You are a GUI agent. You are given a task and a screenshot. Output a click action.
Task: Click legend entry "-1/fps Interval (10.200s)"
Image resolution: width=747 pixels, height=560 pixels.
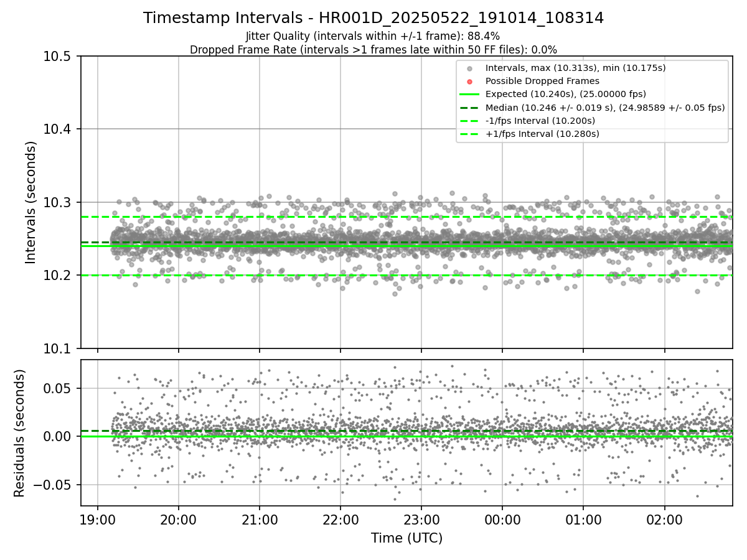540,121
